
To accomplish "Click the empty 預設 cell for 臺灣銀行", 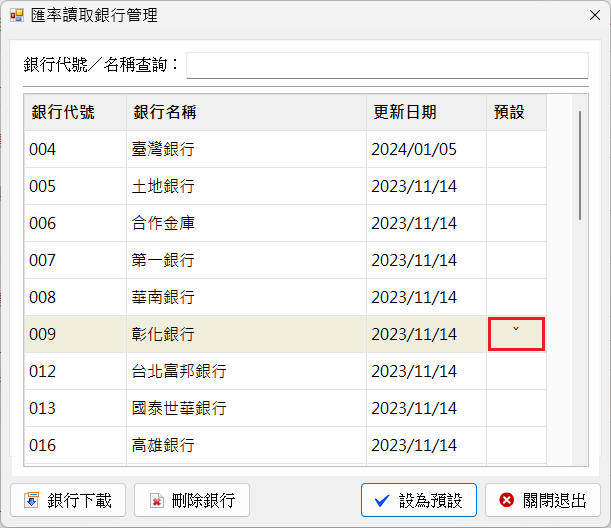I will click(516, 149).
